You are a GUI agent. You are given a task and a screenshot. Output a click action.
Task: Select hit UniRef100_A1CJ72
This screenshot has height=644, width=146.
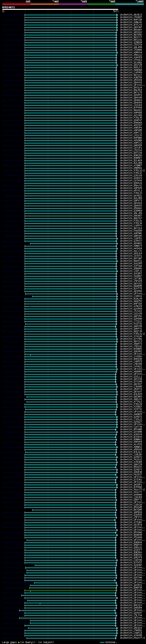coord(131,251)
